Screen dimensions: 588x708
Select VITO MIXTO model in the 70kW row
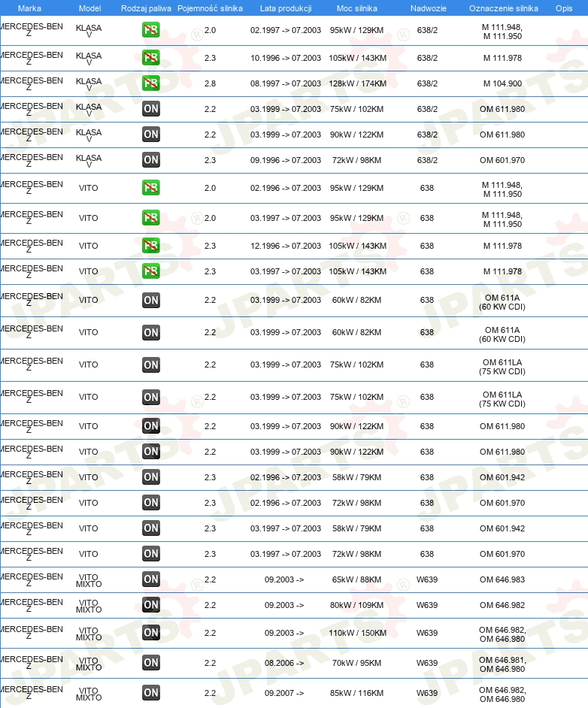pos(89,664)
